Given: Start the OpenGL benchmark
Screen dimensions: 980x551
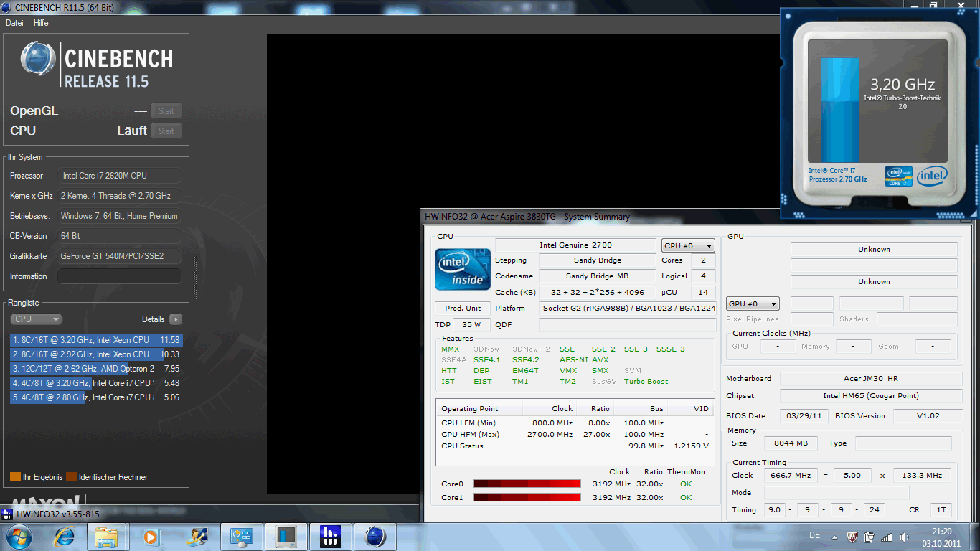Looking at the screenshot, I should [x=166, y=110].
